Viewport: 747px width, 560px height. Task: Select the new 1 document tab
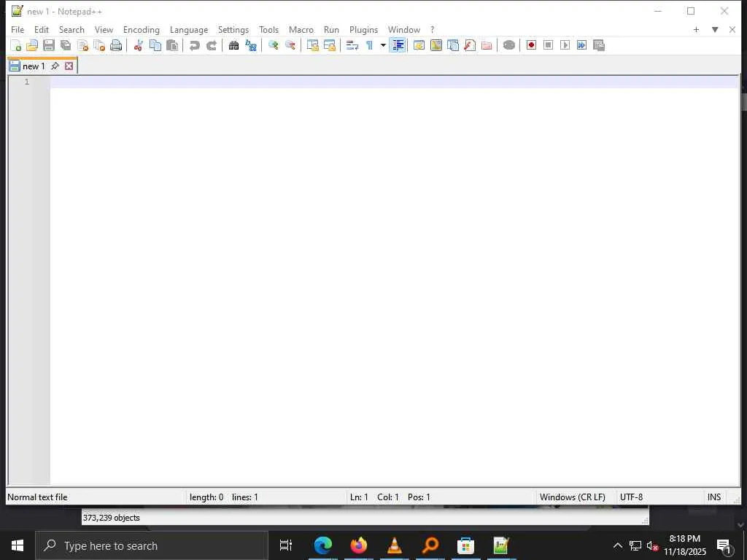coord(34,66)
